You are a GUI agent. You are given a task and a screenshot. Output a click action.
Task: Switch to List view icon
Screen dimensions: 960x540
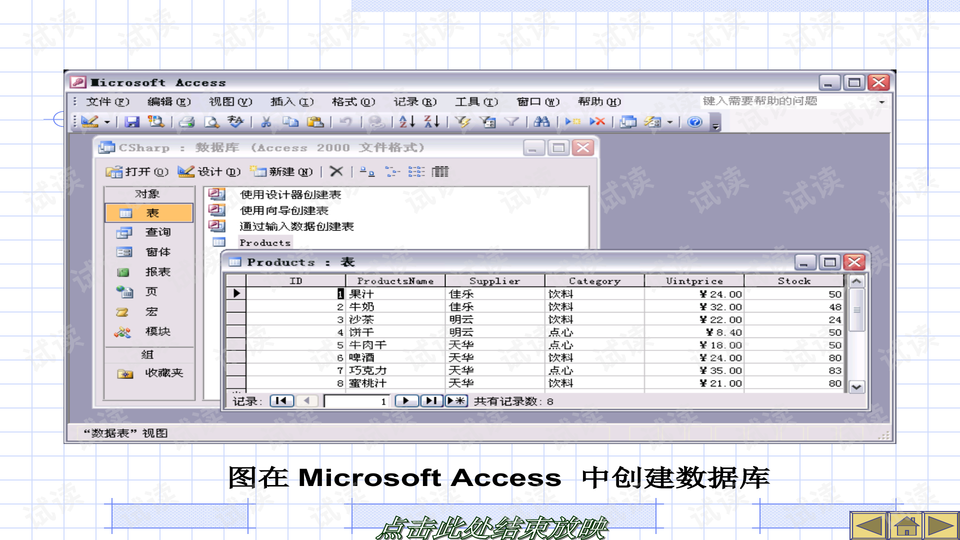point(416,172)
